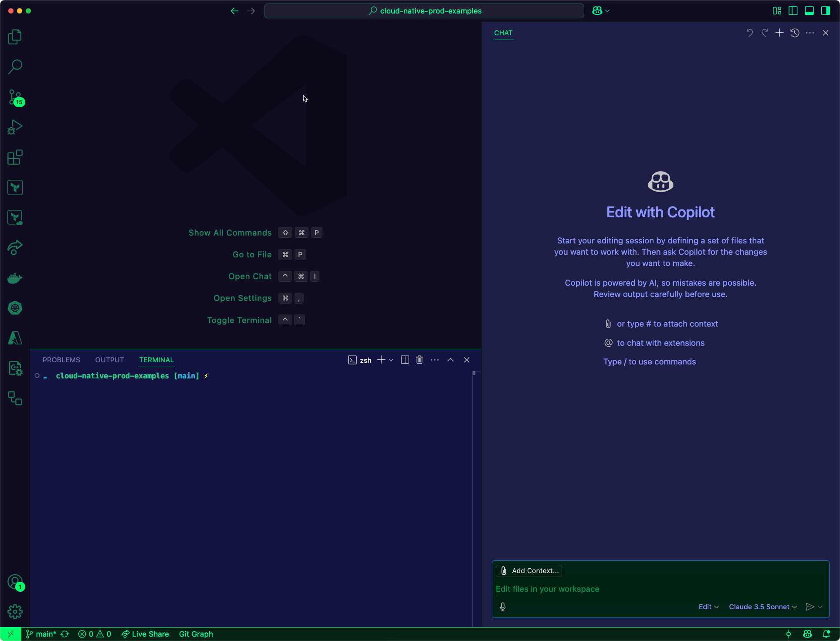Click the Copilot icon in title bar

tap(597, 11)
